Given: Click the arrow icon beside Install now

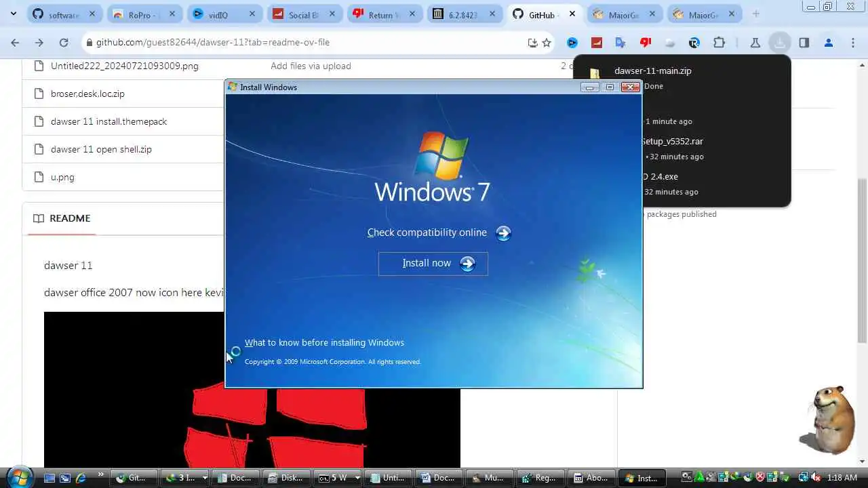Looking at the screenshot, I should click(x=467, y=264).
